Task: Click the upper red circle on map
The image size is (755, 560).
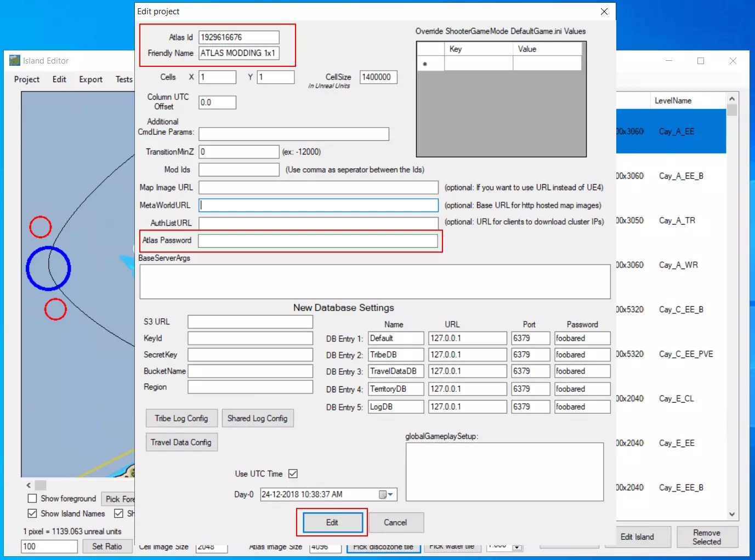Action: [41, 227]
